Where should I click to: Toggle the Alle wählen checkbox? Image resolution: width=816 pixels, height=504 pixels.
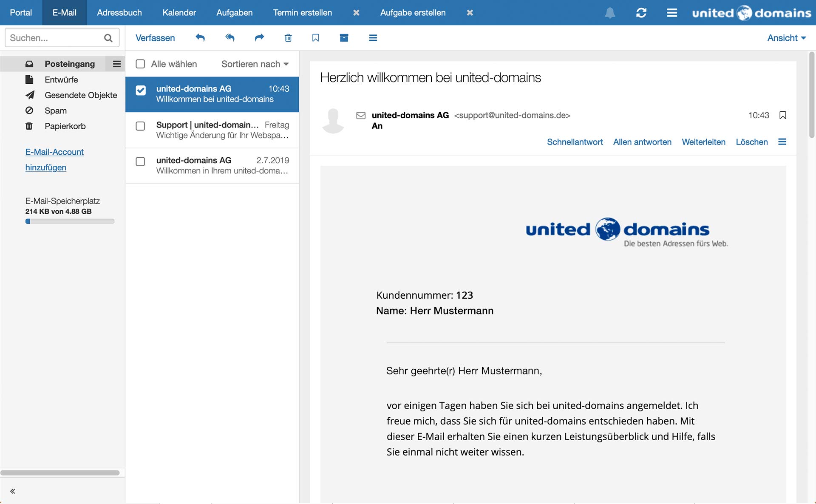click(x=140, y=64)
